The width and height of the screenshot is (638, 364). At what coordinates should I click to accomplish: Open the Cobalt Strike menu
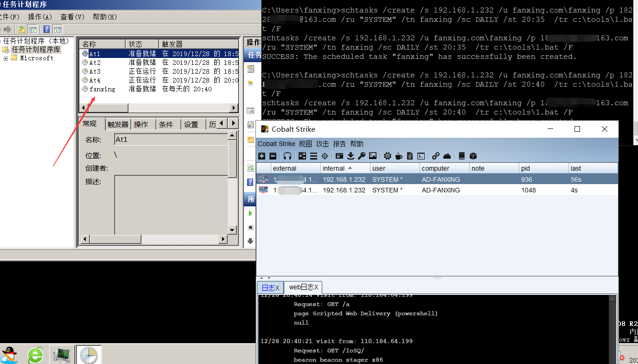276,144
